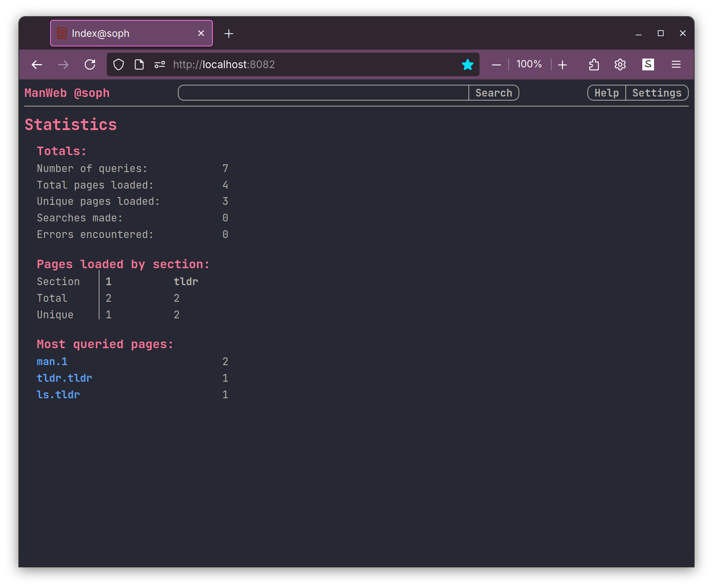Zoom in with the plus button
713x588 pixels.
pos(562,65)
